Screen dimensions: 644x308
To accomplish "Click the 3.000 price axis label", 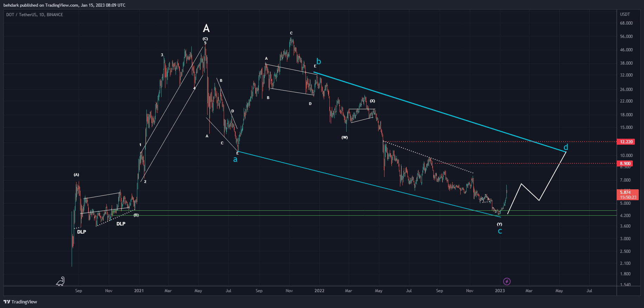I will click(625, 239).
